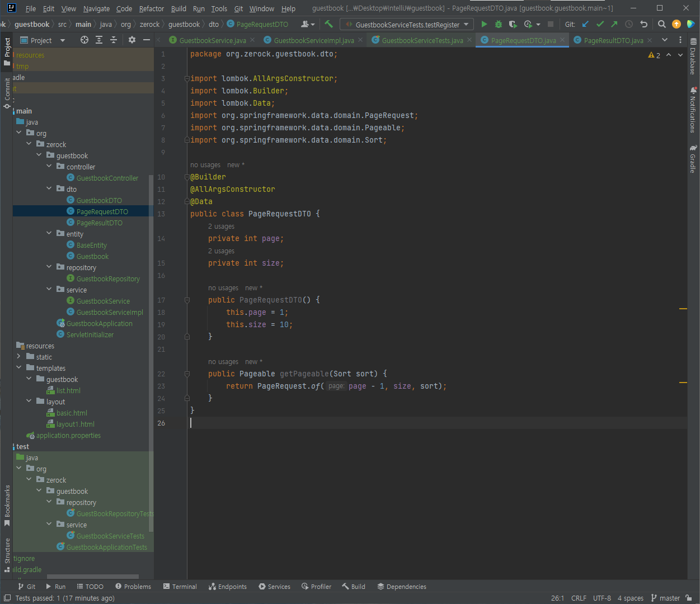
Task: Expand all in Project panel
Action: (99, 40)
